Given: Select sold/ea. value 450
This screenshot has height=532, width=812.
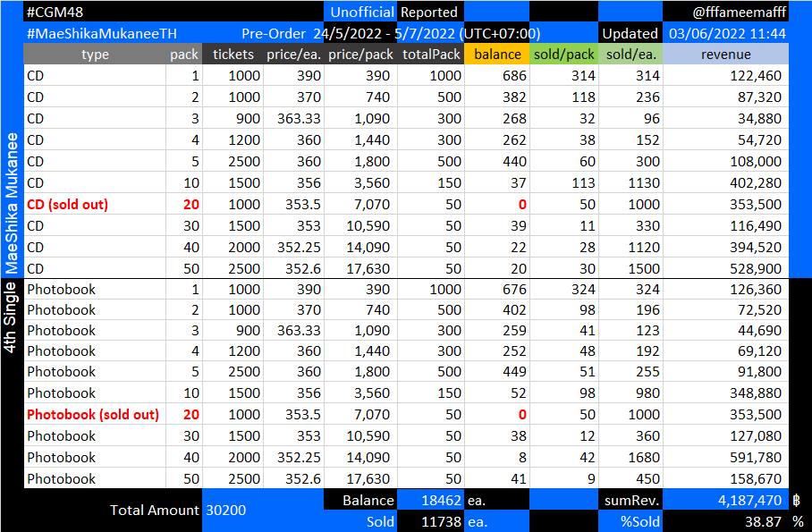Looking at the screenshot, I should pos(630,478).
